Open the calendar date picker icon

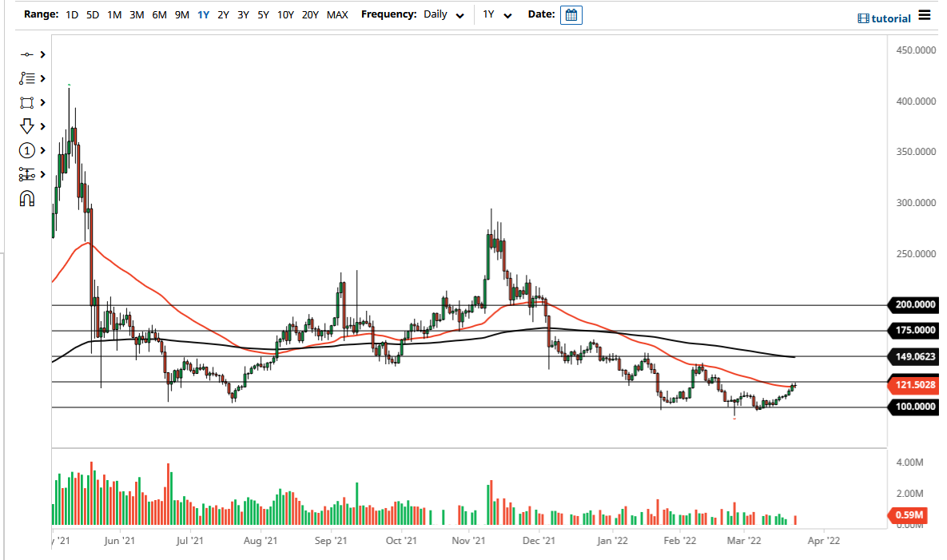point(570,14)
